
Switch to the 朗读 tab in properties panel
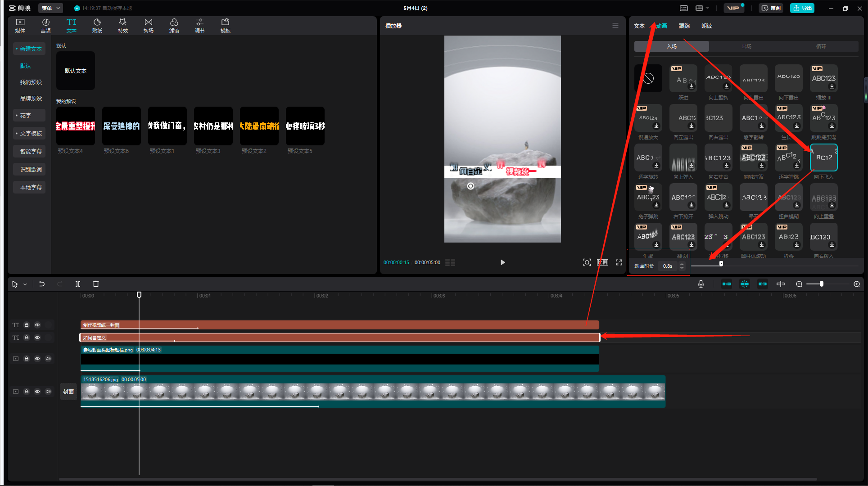[706, 26]
